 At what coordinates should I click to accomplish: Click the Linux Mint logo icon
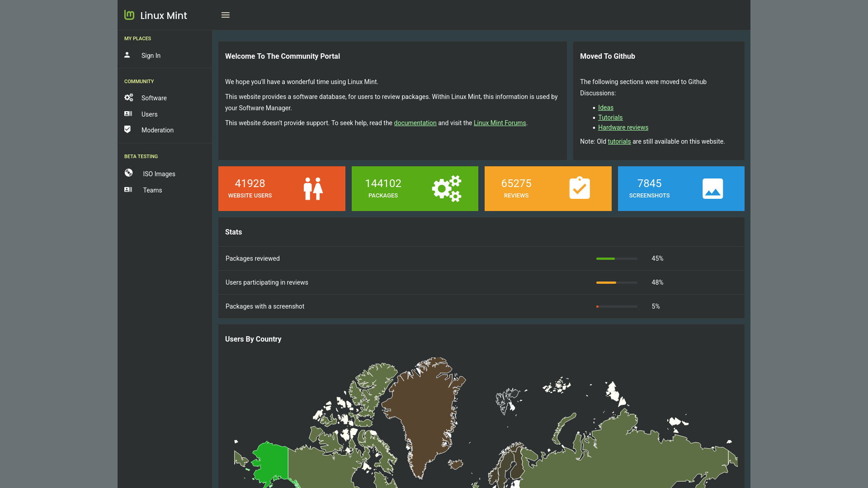click(x=129, y=15)
